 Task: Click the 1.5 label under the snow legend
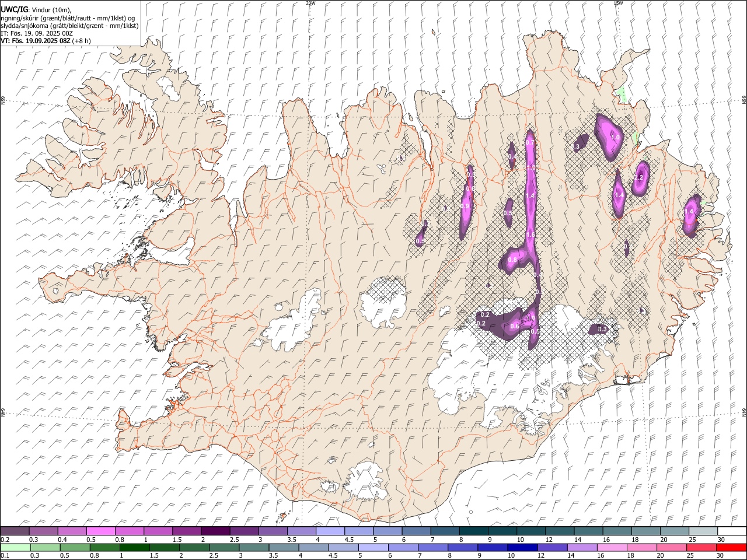click(177, 540)
